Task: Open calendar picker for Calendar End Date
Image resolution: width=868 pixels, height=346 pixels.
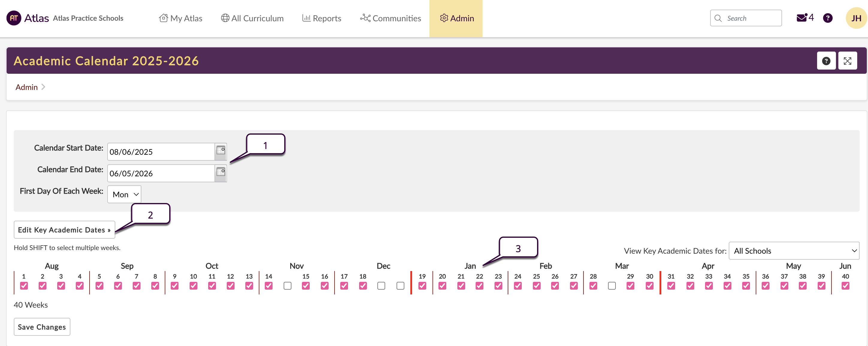Action: (x=221, y=173)
